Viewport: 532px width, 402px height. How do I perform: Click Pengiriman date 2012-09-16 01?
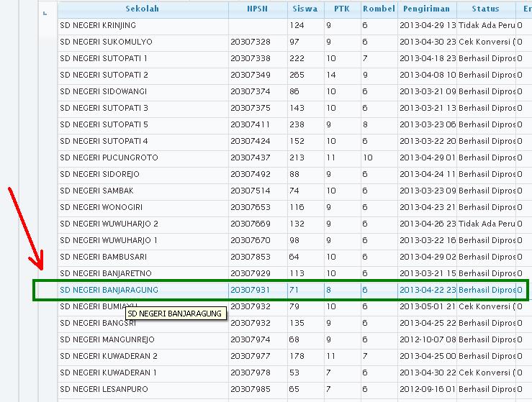click(x=428, y=390)
